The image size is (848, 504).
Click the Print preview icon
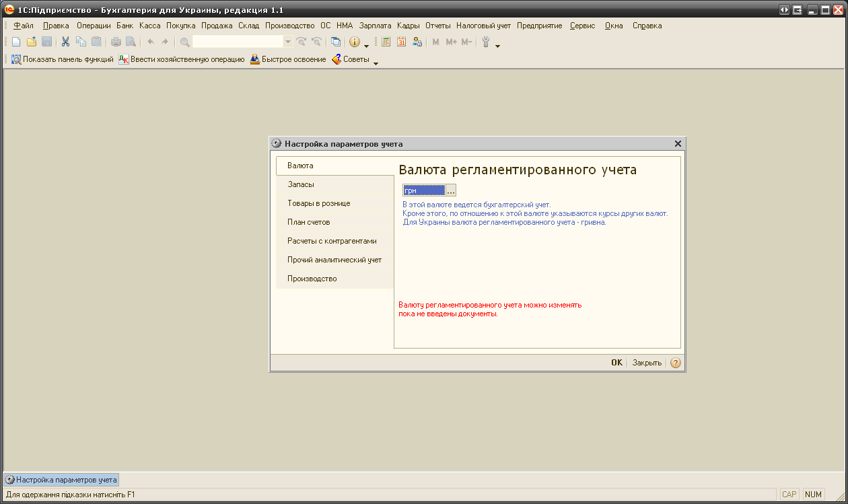(131, 42)
